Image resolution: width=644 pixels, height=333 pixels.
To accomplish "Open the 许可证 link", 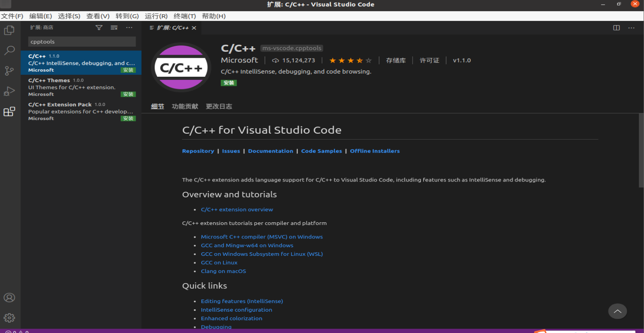I will pyautogui.click(x=429, y=61).
